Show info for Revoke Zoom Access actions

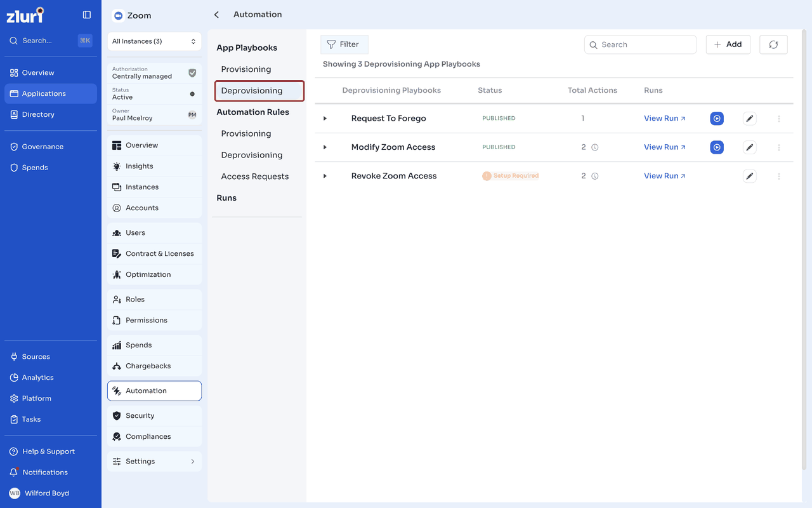point(595,176)
